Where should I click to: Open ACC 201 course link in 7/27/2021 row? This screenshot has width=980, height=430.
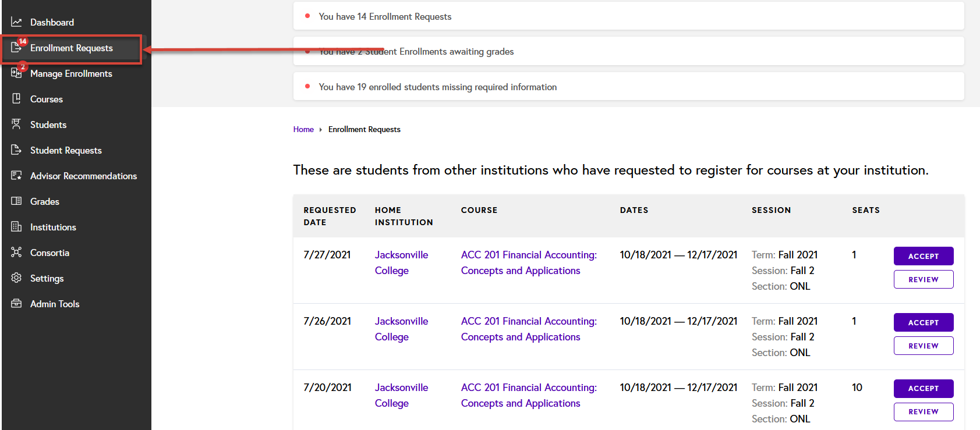point(529,262)
